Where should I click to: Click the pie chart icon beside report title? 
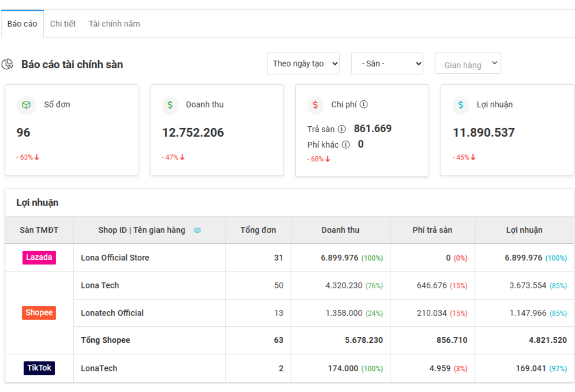click(8, 64)
